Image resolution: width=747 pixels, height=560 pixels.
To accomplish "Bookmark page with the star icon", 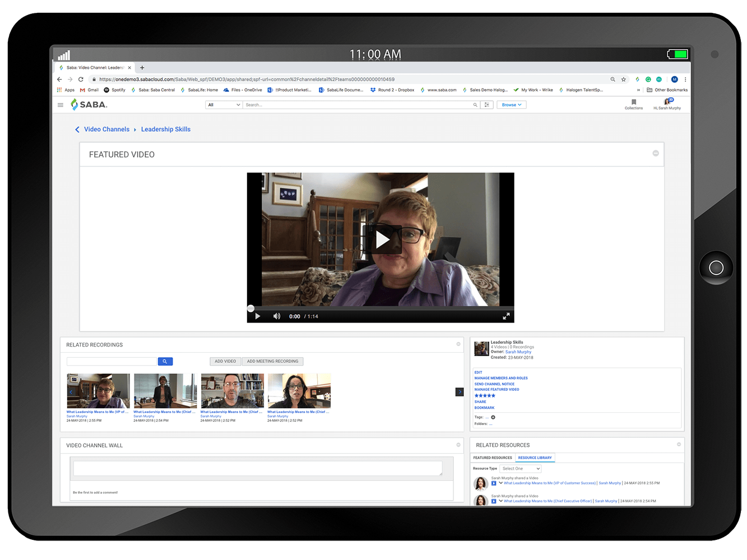I will tap(623, 79).
